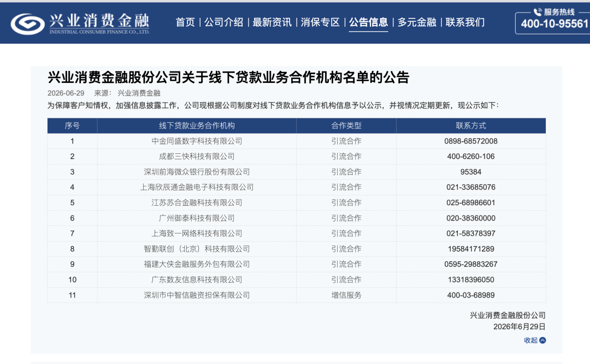Open the 首页 navigation item
This screenshot has width=590, height=364.
pyautogui.click(x=185, y=22)
